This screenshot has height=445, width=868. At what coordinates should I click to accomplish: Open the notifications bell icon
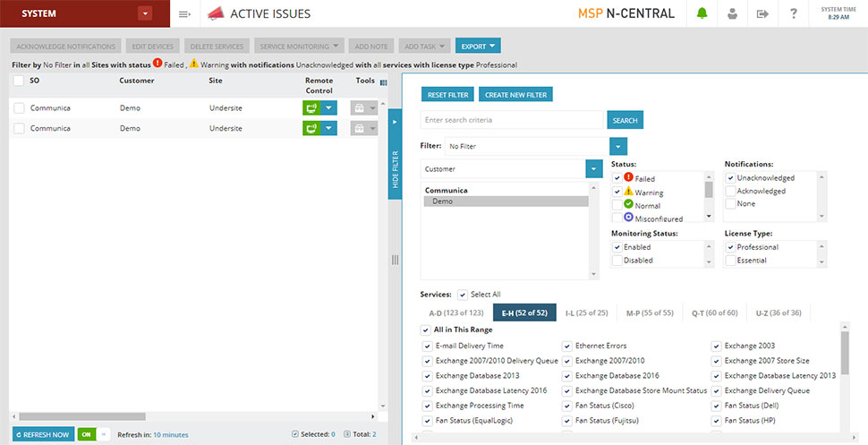(702, 13)
